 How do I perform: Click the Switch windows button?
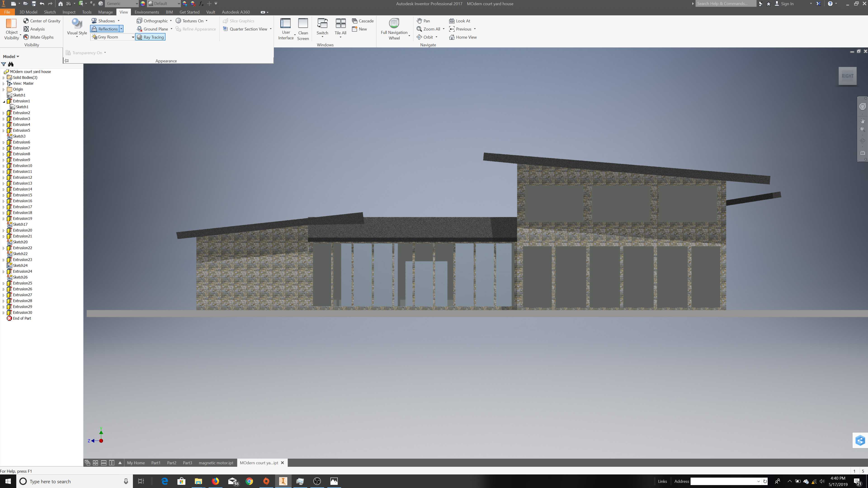(x=322, y=28)
